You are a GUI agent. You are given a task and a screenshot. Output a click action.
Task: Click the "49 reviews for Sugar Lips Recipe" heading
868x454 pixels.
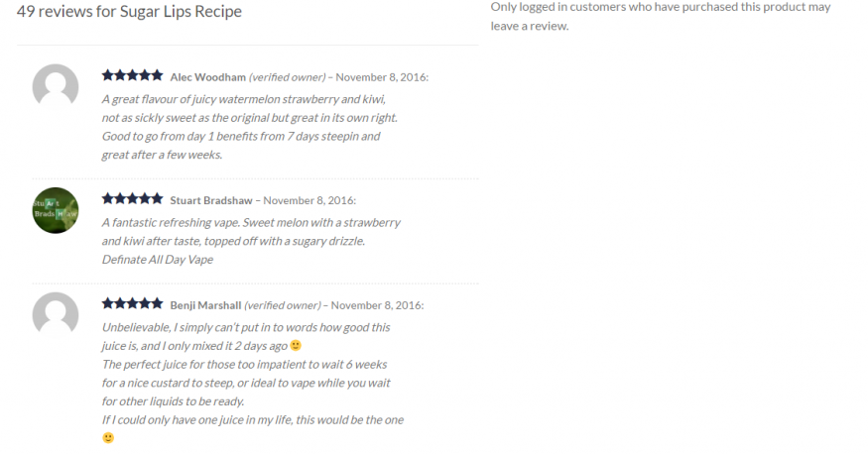(129, 12)
